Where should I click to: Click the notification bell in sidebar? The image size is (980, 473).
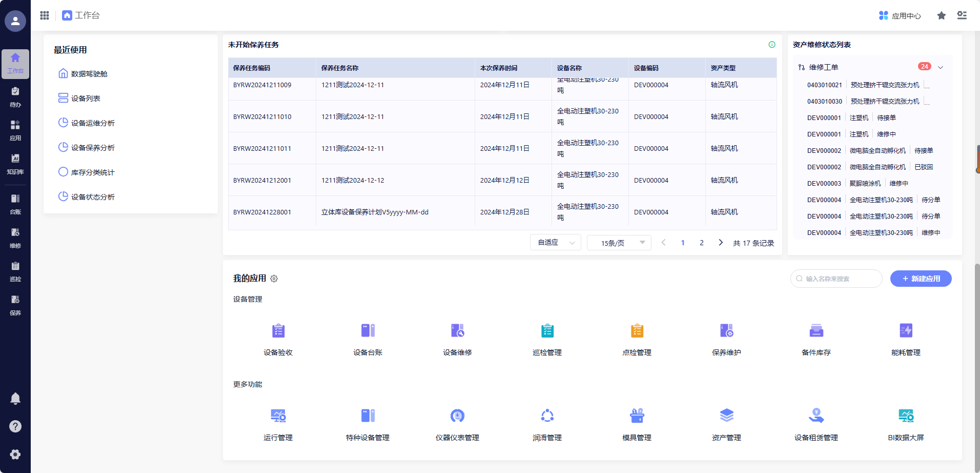[x=15, y=399]
